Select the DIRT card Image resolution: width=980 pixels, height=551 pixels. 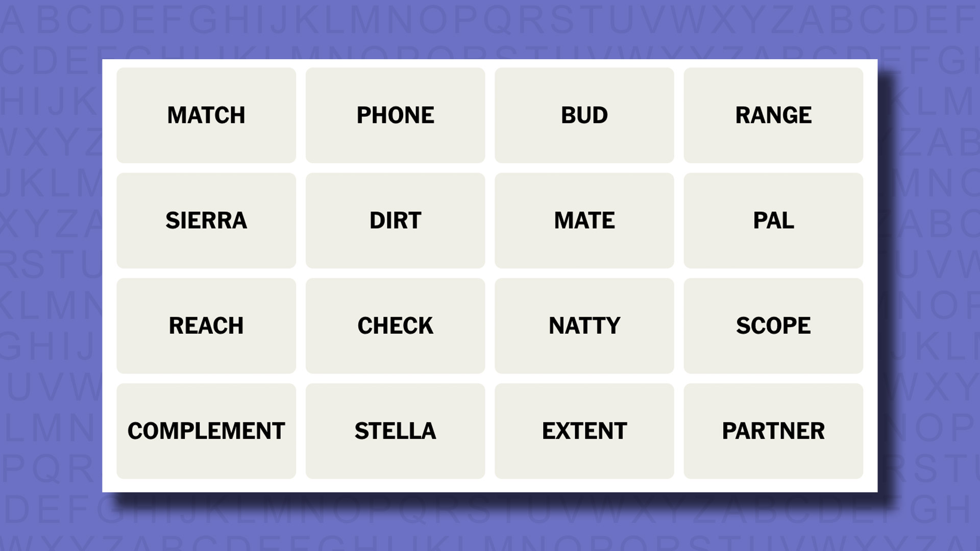pos(395,220)
